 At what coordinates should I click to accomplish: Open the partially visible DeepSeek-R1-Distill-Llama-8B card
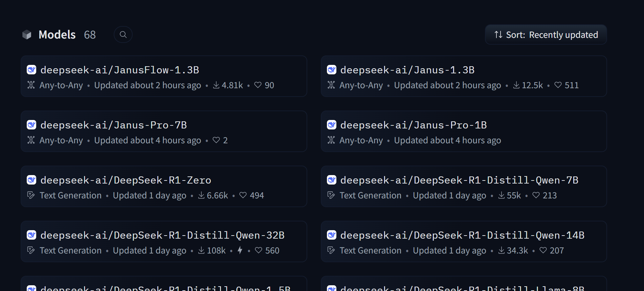[464, 284]
